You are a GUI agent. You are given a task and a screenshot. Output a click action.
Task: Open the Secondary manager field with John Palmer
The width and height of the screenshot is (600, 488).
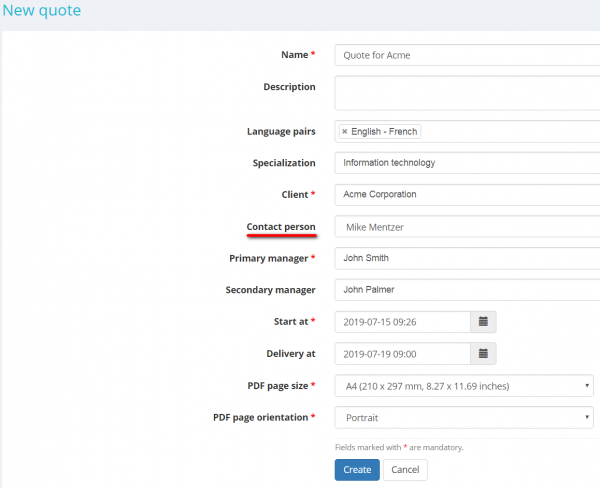click(x=465, y=290)
